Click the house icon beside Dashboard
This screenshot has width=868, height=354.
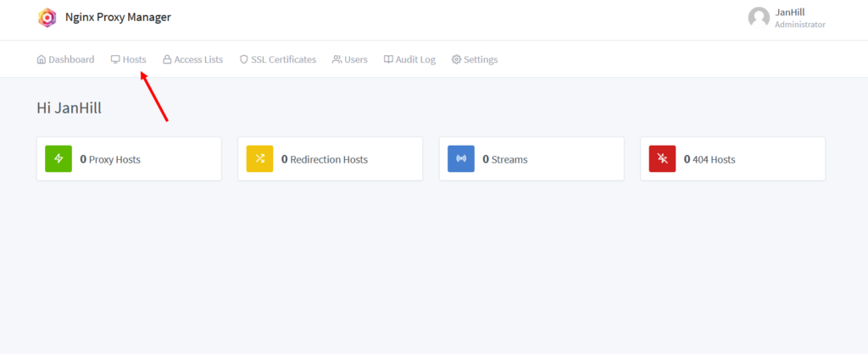(41, 59)
